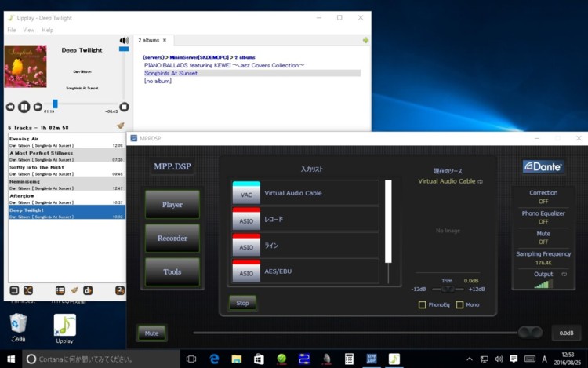Click playlist list-view icon in Upplay footer
The image size is (588, 368).
pos(60,290)
